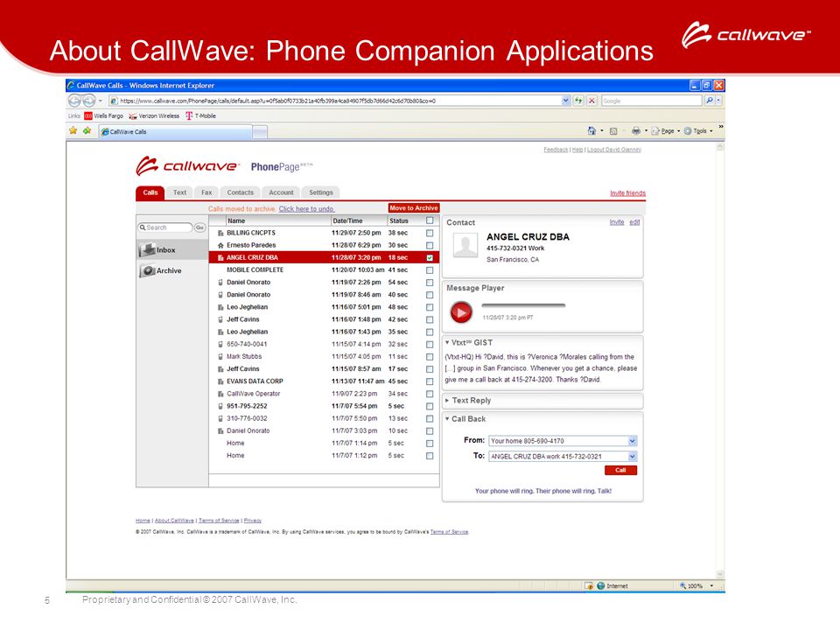The height and width of the screenshot is (630, 840).
Task: Click the browser address bar
Action: (335, 101)
